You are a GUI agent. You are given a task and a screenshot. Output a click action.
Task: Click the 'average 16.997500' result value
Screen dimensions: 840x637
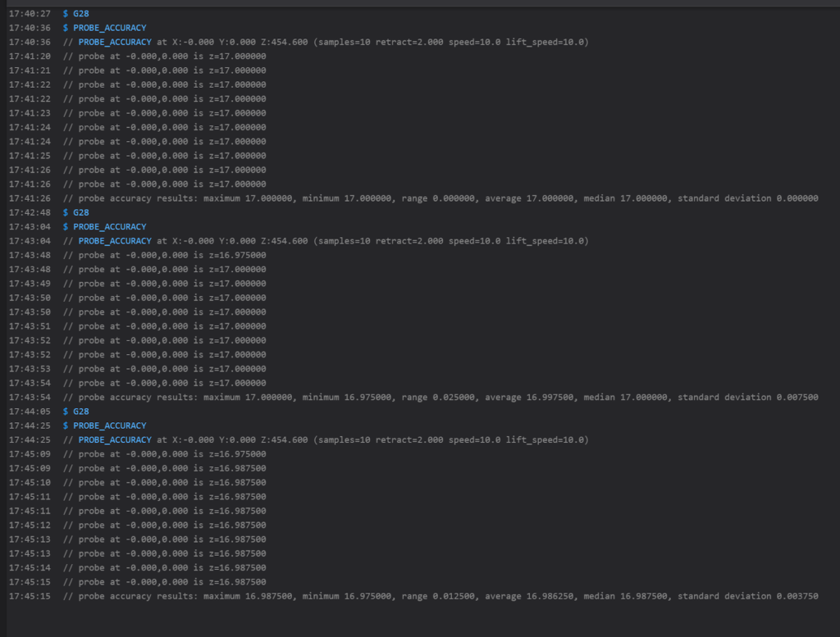click(x=529, y=398)
